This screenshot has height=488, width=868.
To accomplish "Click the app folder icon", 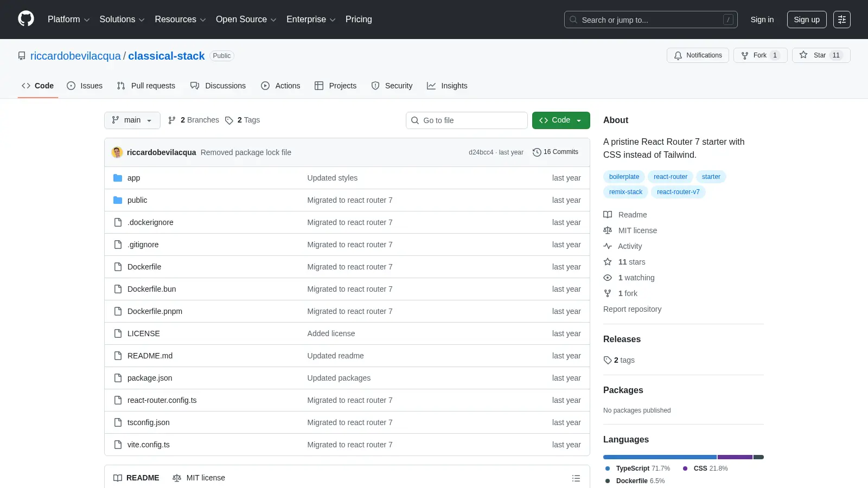I will (118, 178).
